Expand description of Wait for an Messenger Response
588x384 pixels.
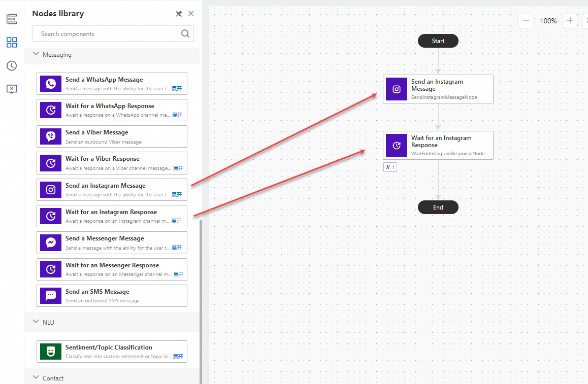(x=179, y=274)
